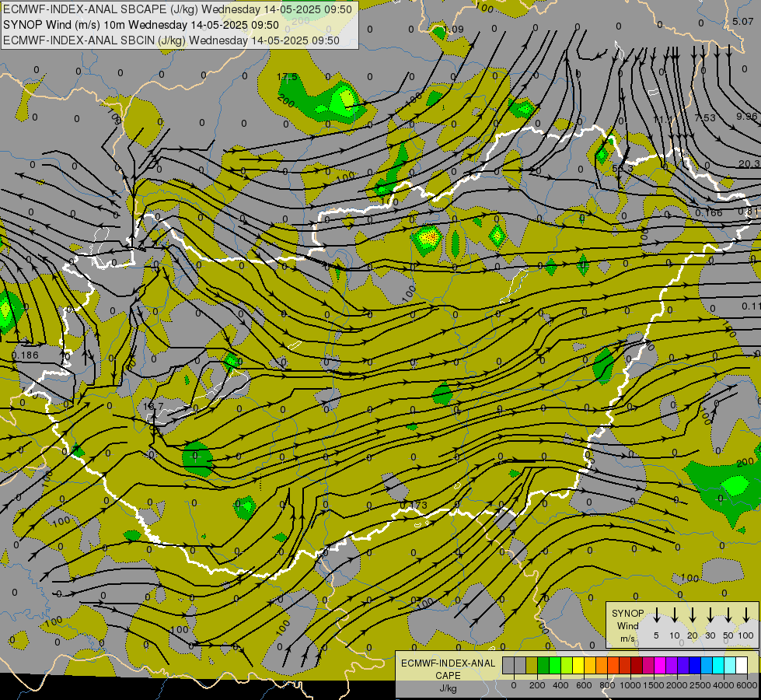Click the SBCIN title line in header box
This screenshot has height=700, width=761.
(171, 40)
